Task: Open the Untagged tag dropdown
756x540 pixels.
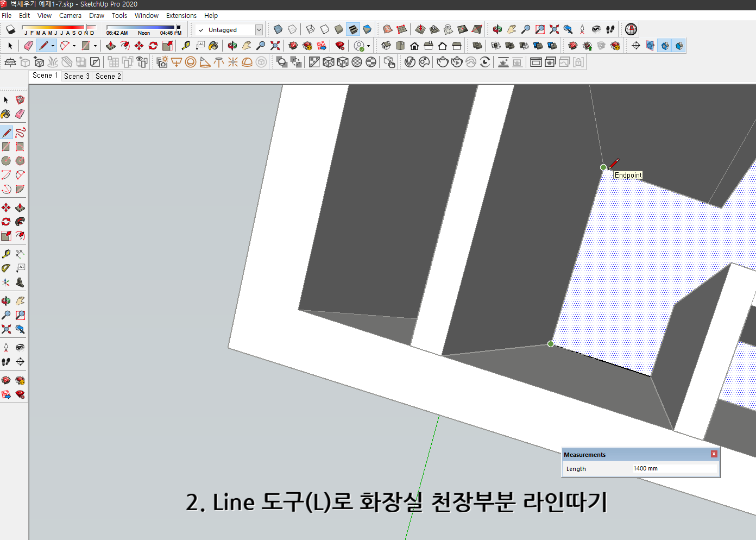Action: click(260, 30)
